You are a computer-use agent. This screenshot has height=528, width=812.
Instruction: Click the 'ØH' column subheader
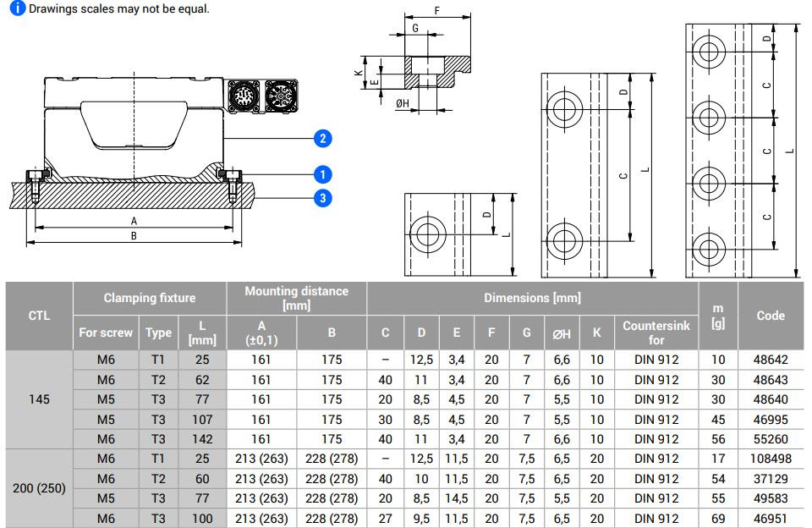coord(562,333)
